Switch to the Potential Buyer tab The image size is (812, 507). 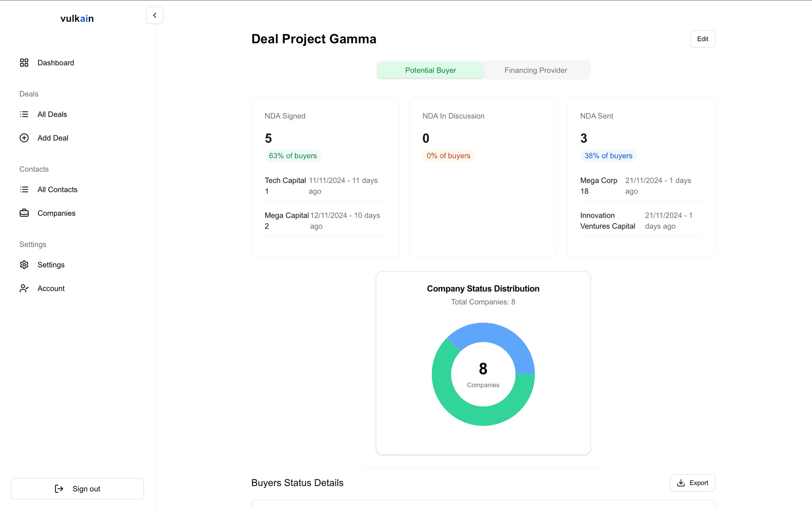coord(430,70)
